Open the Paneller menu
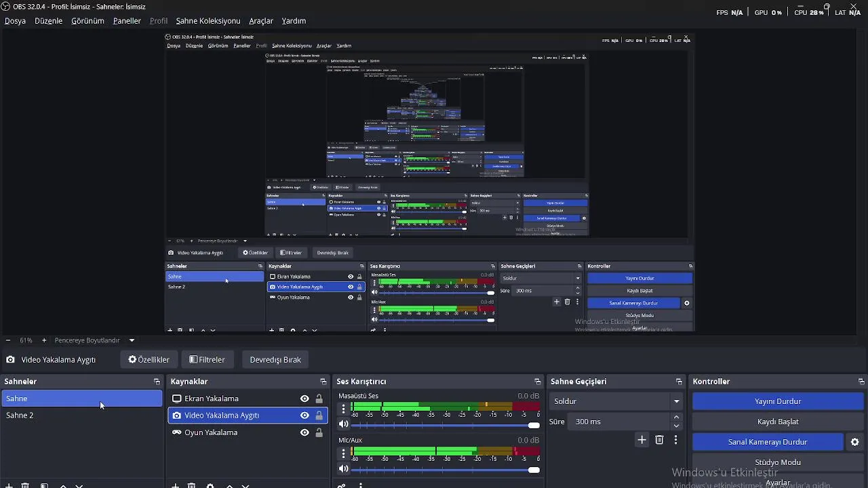868x488 pixels. tap(127, 21)
